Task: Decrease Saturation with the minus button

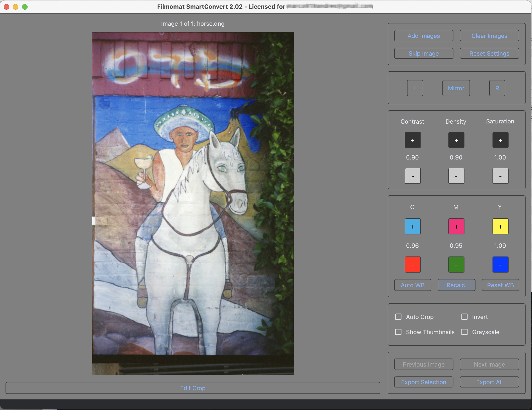Action: pos(500,176)
